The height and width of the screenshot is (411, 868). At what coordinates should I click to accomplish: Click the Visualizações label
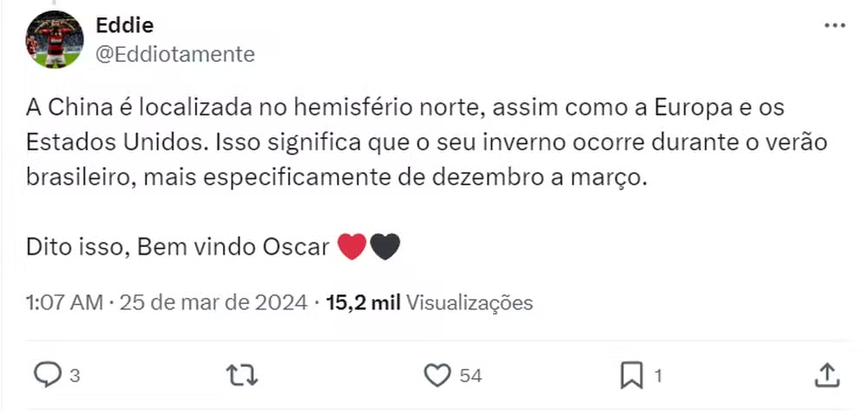point(470,302)
